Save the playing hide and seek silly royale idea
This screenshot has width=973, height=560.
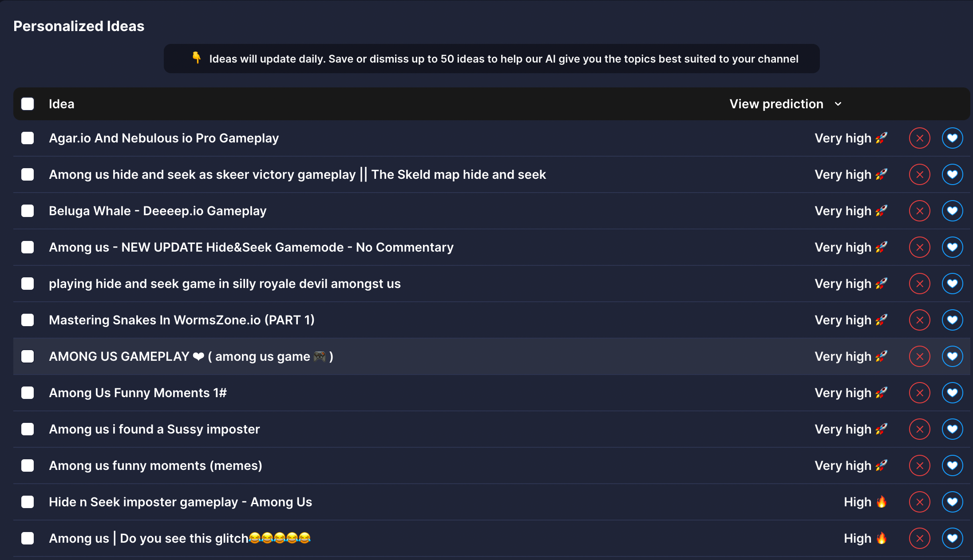[953, 284]
